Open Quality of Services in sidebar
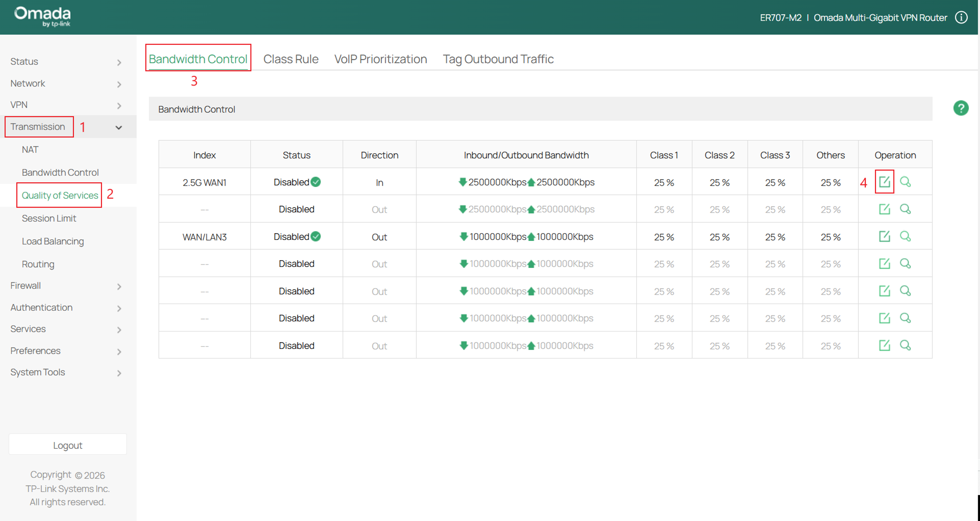Screen dimensions: 980x521 click(60, 195)
